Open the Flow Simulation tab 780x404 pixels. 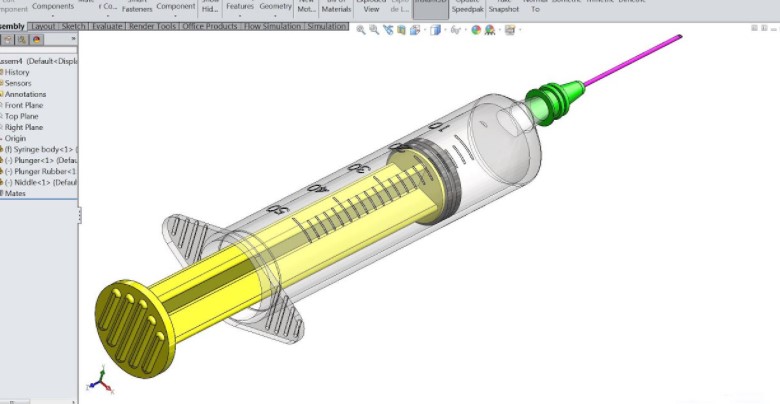pos(273,26)
